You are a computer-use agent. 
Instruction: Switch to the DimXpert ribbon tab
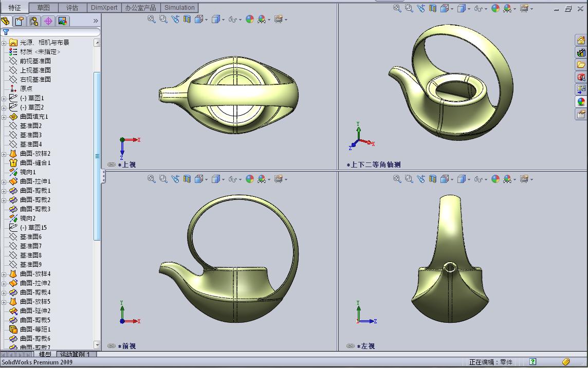(104, 8)
